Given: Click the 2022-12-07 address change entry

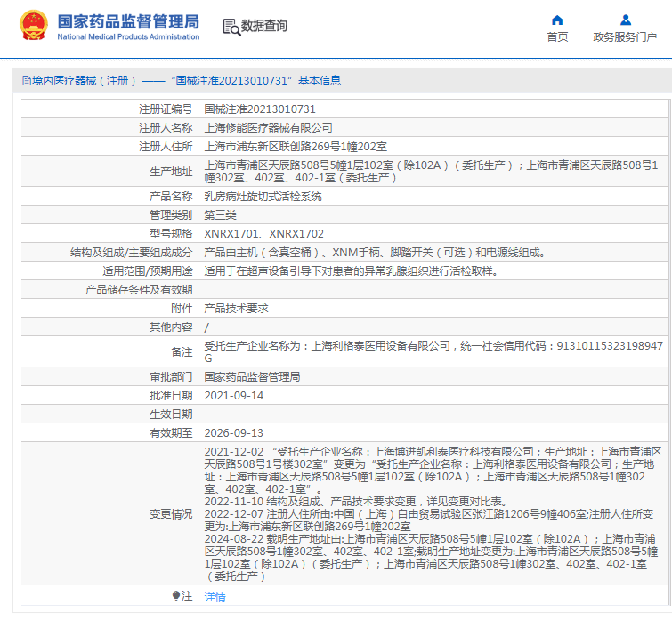Looking at the screenshot, I should [429, 520].
